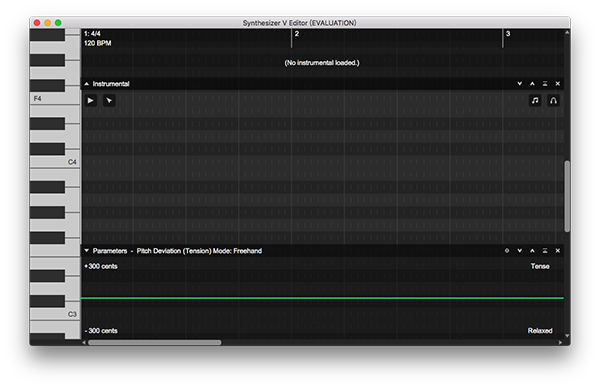Move the Parameters panel up

pos(532,251)
